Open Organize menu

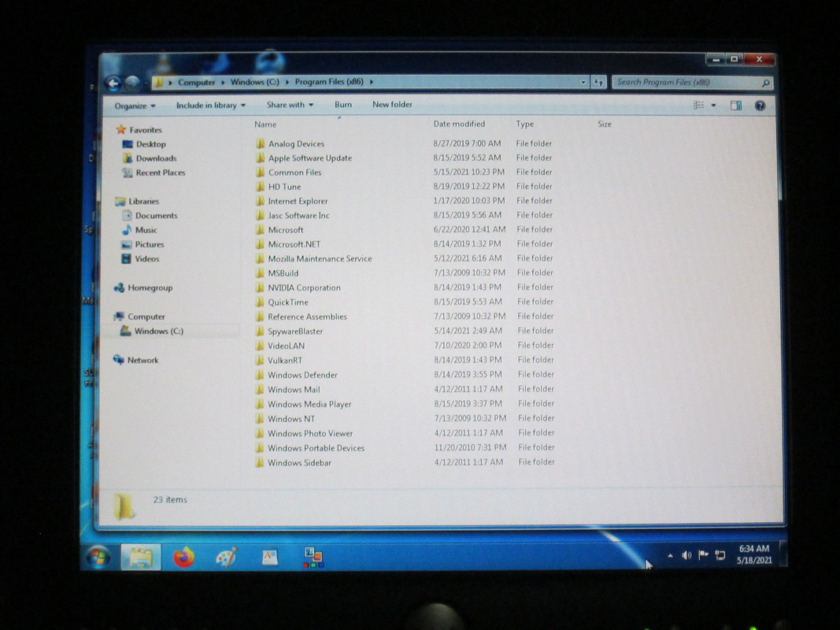(x=135, y=106)
